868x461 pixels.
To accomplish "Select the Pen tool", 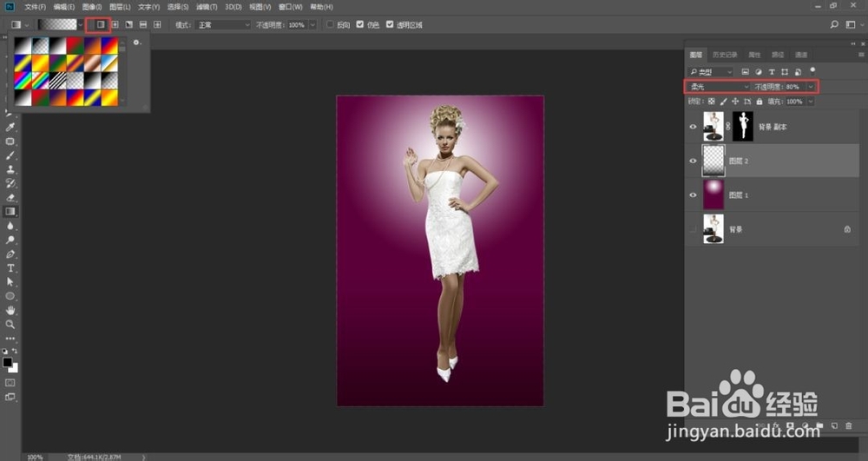I will tap(10, 254).
